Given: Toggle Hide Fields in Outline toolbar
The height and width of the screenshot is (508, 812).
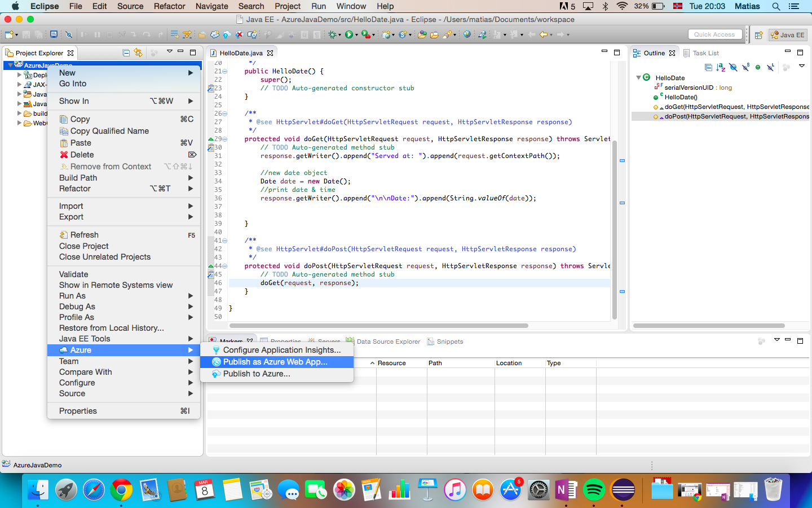Looking at the screenshot, I should tap(733, 67).
